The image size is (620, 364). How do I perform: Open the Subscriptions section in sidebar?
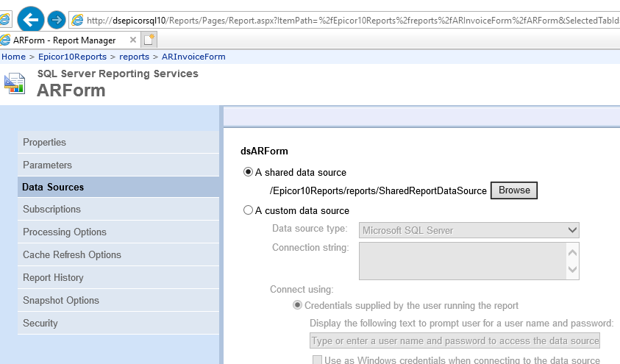(51, 210)
